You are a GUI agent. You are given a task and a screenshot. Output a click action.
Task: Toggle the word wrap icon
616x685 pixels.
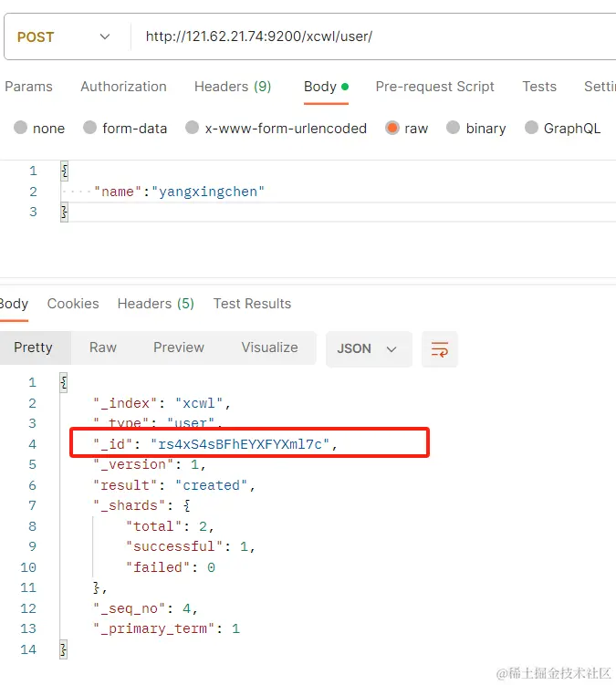point(440,349)
